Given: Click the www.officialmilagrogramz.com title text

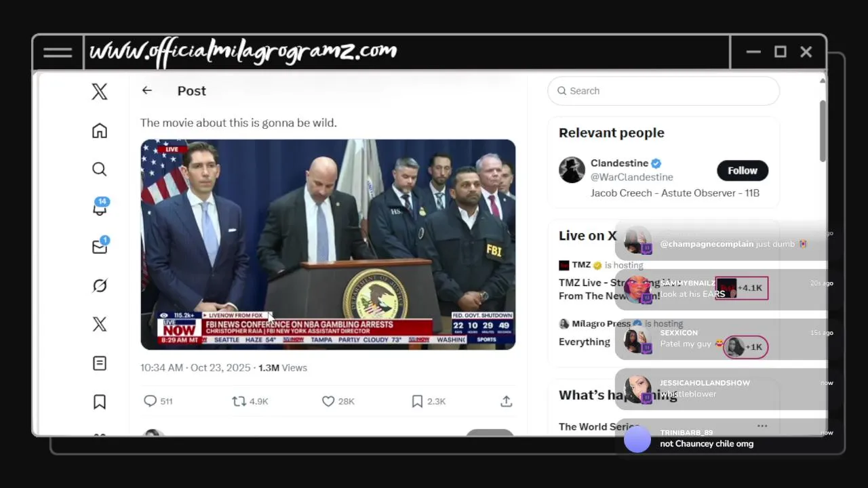Looking at the screenshot, I should coord(243,52).
